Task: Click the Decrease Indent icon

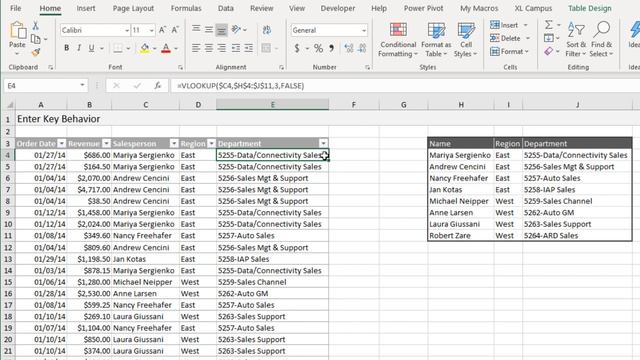Action: pos(236,48)
